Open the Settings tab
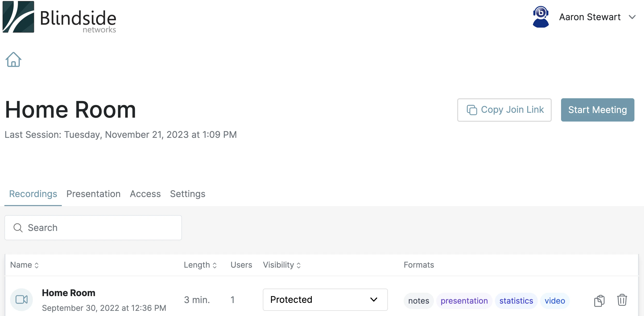The height and width of the screenshot is (316, 644). point(187,194)
